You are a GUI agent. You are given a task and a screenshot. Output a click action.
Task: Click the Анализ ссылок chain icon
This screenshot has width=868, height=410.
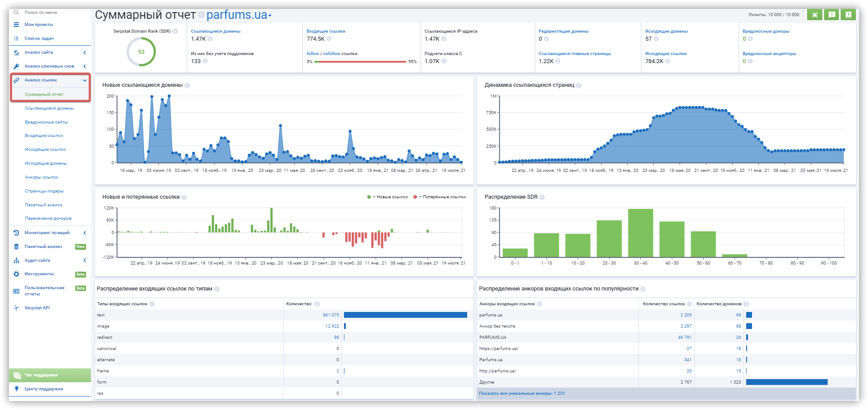(x=16, y=80)
